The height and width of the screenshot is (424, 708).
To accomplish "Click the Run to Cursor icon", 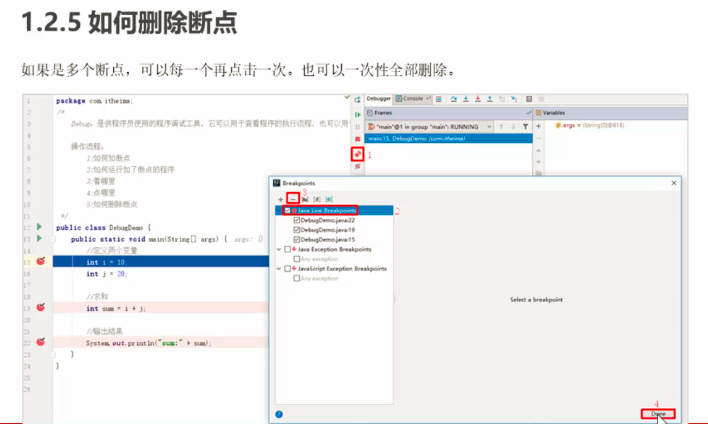I will pos(514,99).
